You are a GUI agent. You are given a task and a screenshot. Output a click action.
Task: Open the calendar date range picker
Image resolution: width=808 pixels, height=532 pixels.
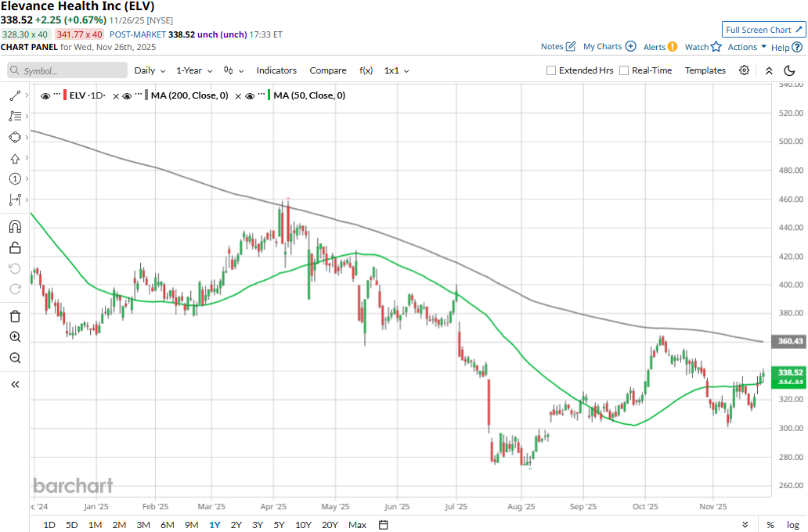pyautogui.click(x=384, y=525)
